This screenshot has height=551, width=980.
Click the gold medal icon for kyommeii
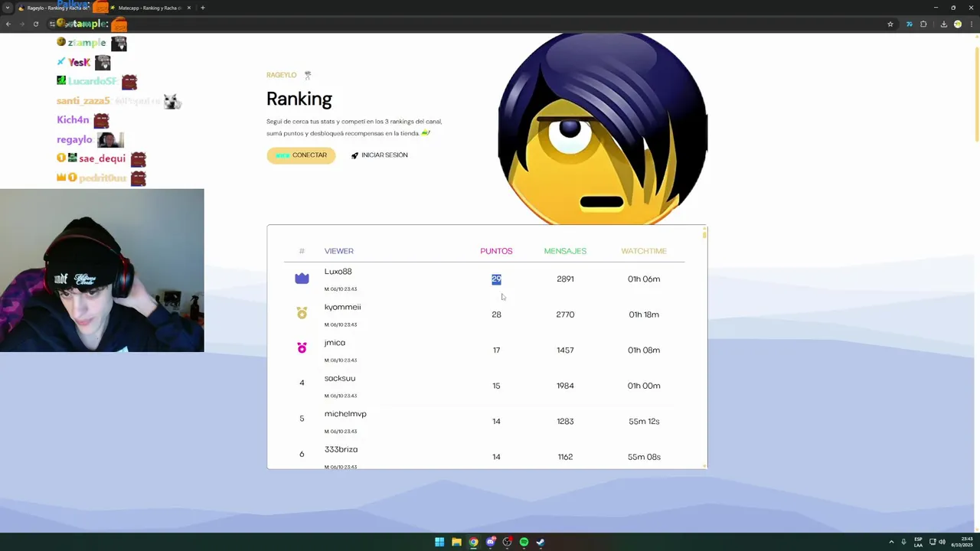pos(302,313)
